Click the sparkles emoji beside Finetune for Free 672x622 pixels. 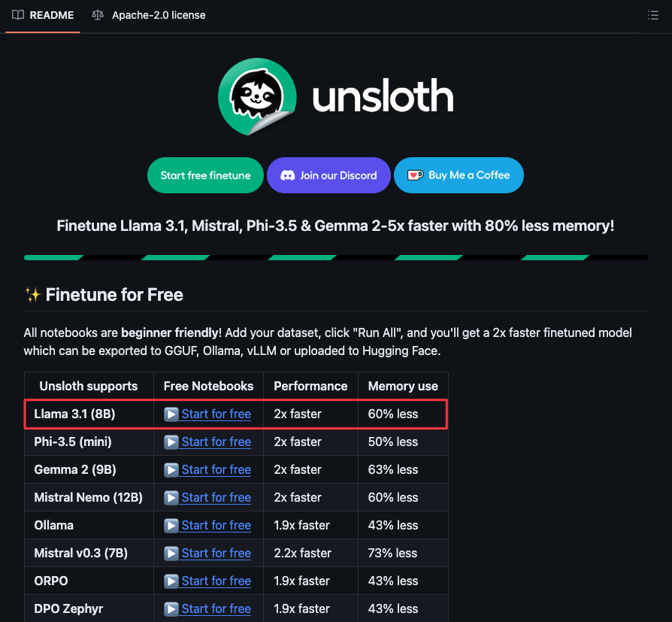pyautogui.click(x=32, y=295)
